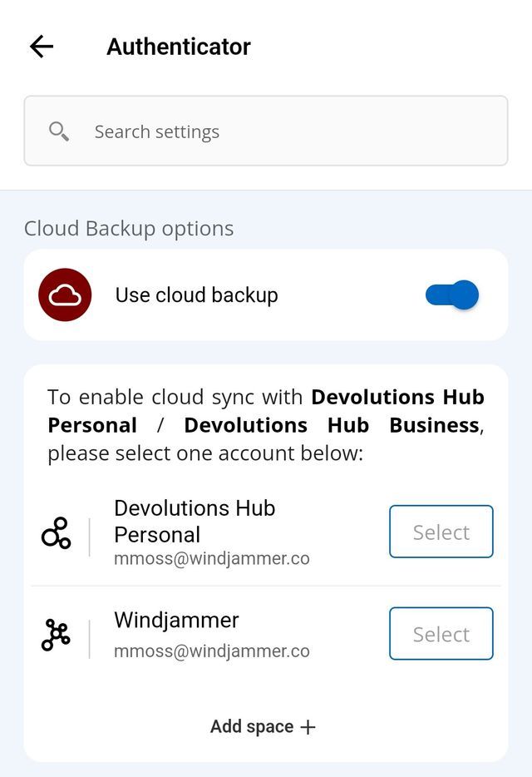Click the Add space link text
The height and width of the screenshot is (777, 532).
pyautogui.click(x=252, y=727)
